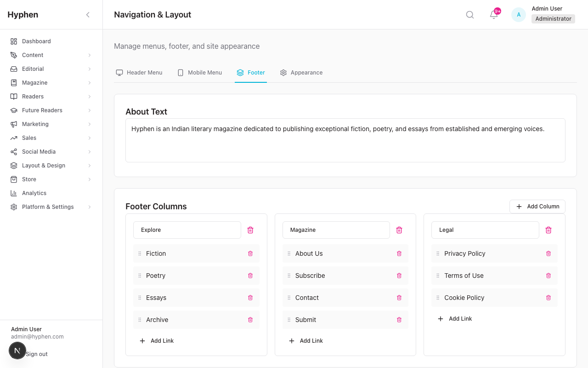Screen dimensions: 588x368
Task: Click the Add Column button
Action: (537, 207)
